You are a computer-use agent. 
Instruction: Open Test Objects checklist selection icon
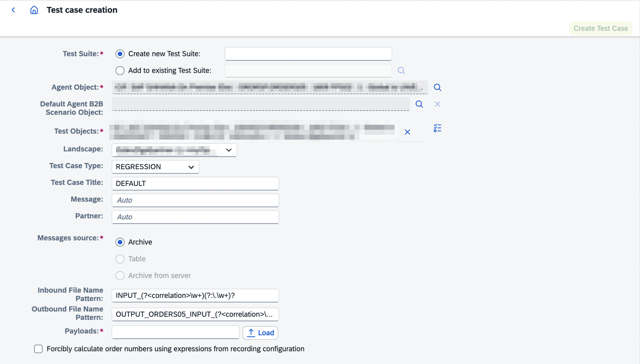tap(437, 128)
